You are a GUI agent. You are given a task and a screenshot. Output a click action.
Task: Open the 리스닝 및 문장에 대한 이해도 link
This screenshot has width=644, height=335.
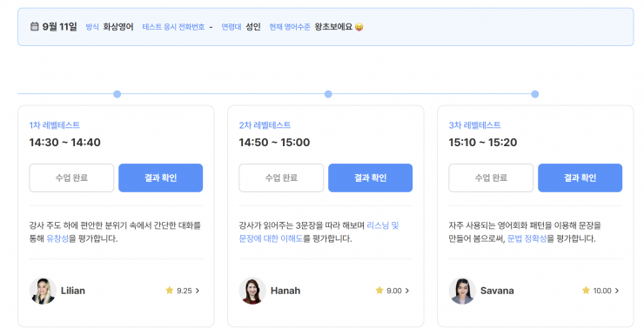(x=319, y=232)
